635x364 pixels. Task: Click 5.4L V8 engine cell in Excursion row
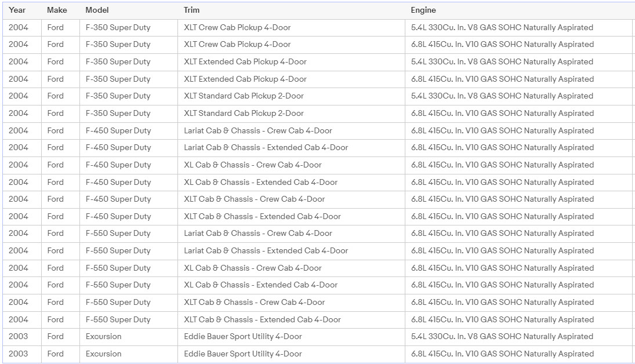pos(502,336)
